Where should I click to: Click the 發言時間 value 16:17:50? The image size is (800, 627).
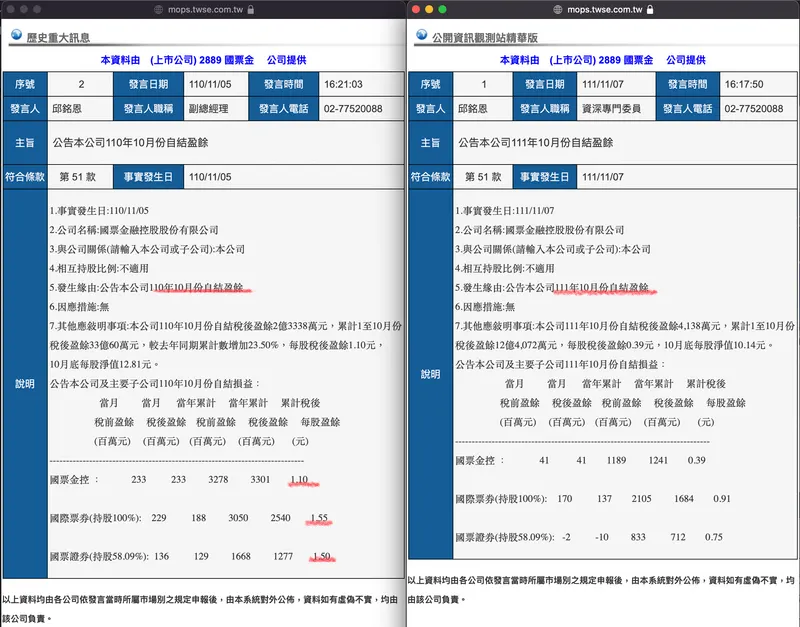(x=744, y=84)
